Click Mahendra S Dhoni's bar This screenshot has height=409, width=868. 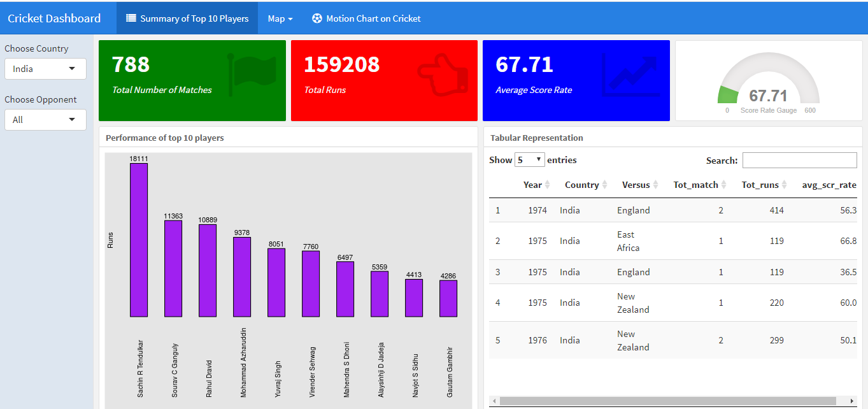pos(345,289)
